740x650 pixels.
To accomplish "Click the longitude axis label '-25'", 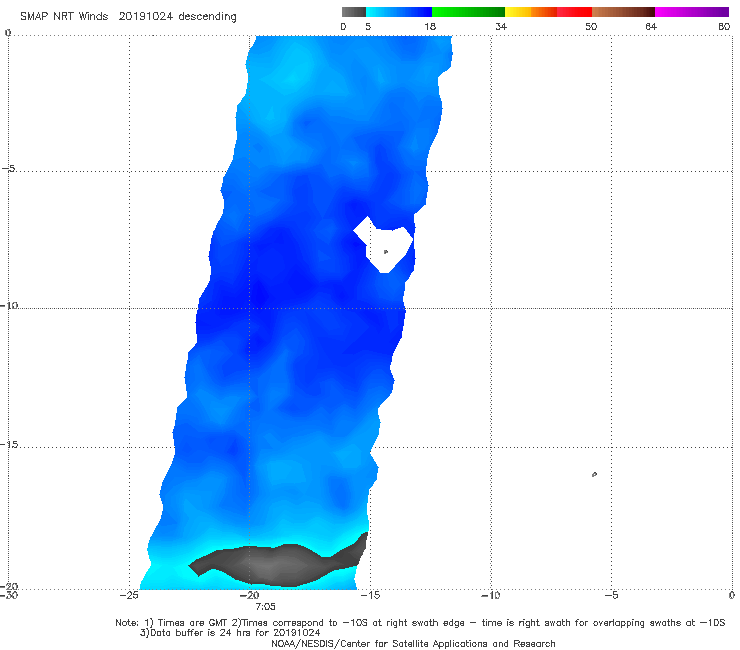I will click(x=129, y=595).
